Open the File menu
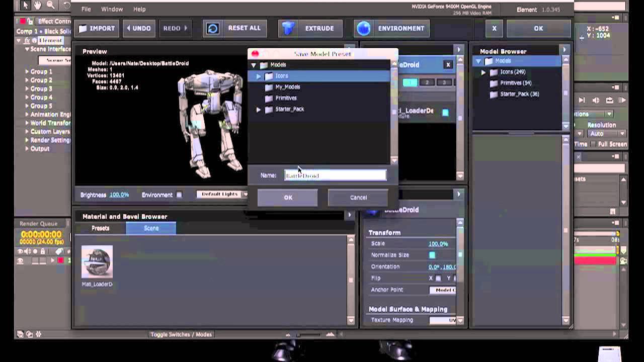 tap(86, 9)
